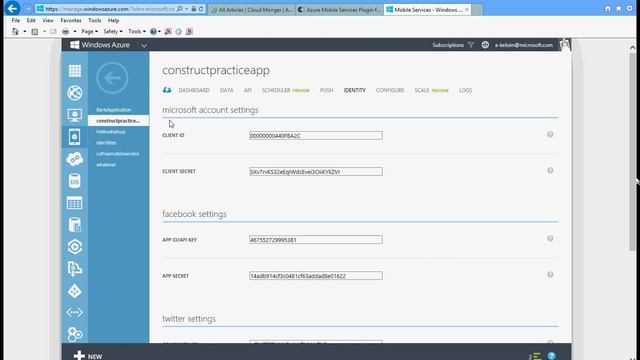The image size is (640, 360).
Task: Open the Page dropdown in command bar
Action: [89, 31]
